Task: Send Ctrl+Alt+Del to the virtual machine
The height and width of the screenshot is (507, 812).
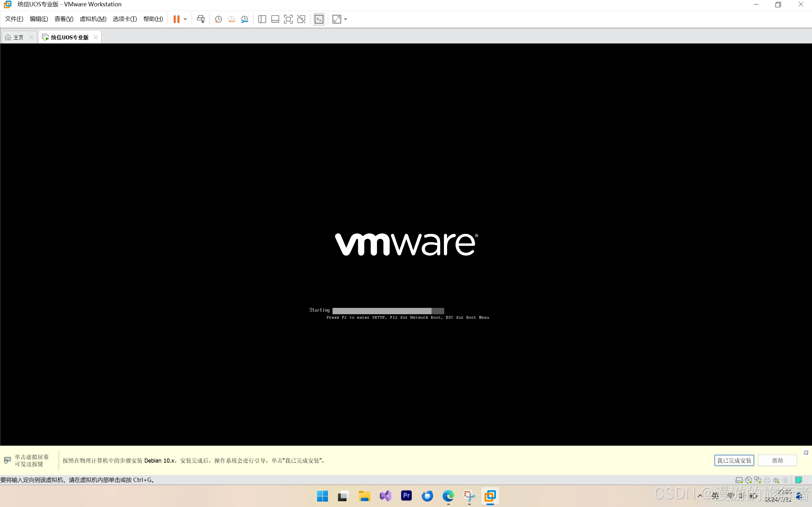Action: 201,19
